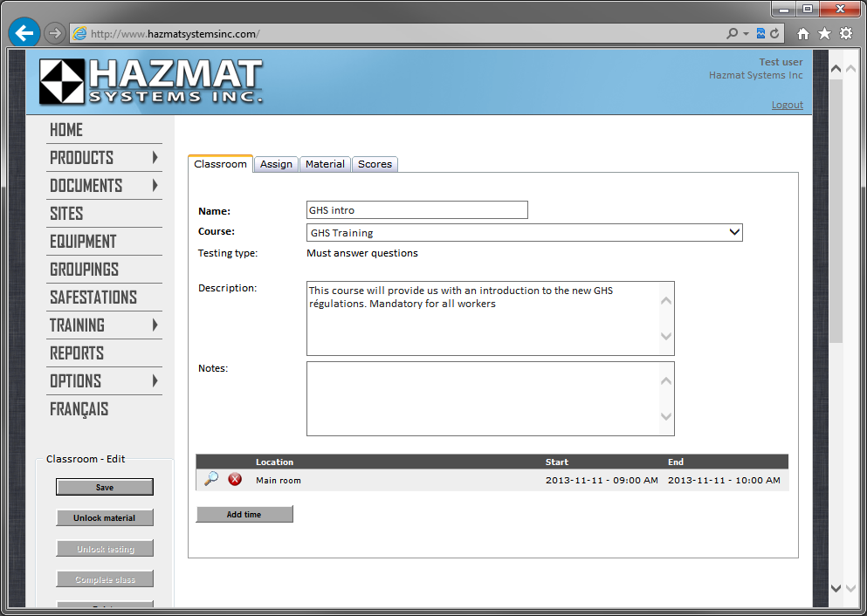The image size is (867, 616).
Task: Open browser settings gear icon
Action: [x=845, y=34]
